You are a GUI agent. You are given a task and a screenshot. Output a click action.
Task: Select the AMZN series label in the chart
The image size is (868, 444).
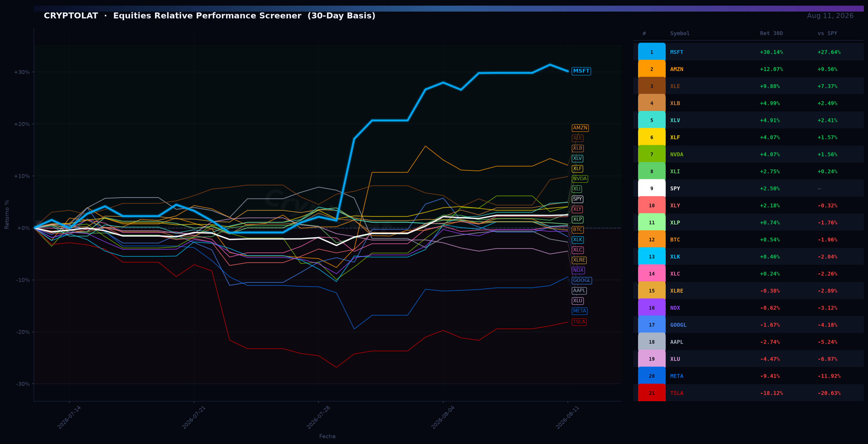pos(580,128)
